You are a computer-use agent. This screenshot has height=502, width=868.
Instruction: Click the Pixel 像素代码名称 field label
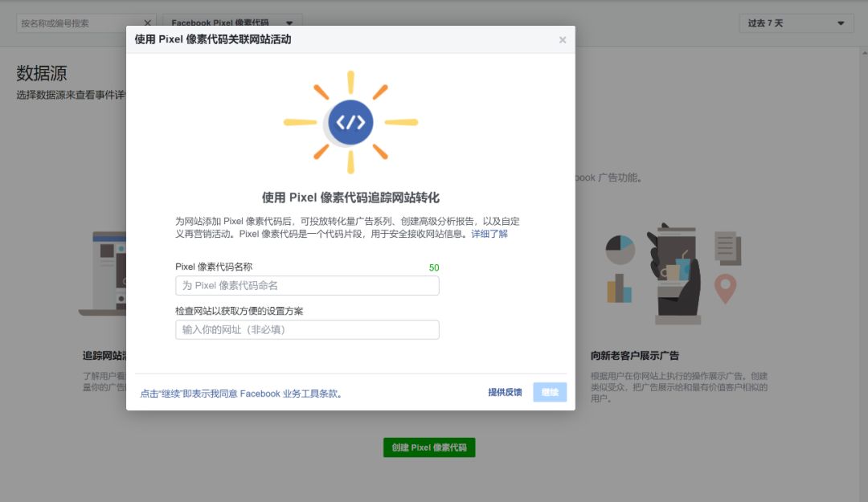[x=215, y=266]
